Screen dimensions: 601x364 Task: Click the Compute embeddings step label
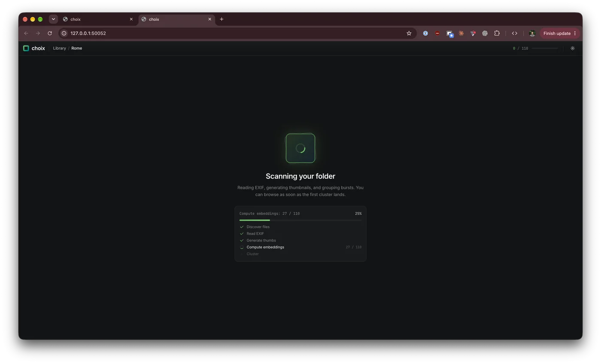tap(265, 247)
